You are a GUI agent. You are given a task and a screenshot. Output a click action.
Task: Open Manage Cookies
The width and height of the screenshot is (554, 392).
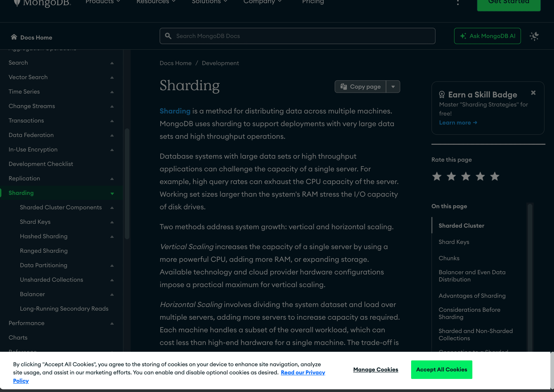tap(375, 370)
